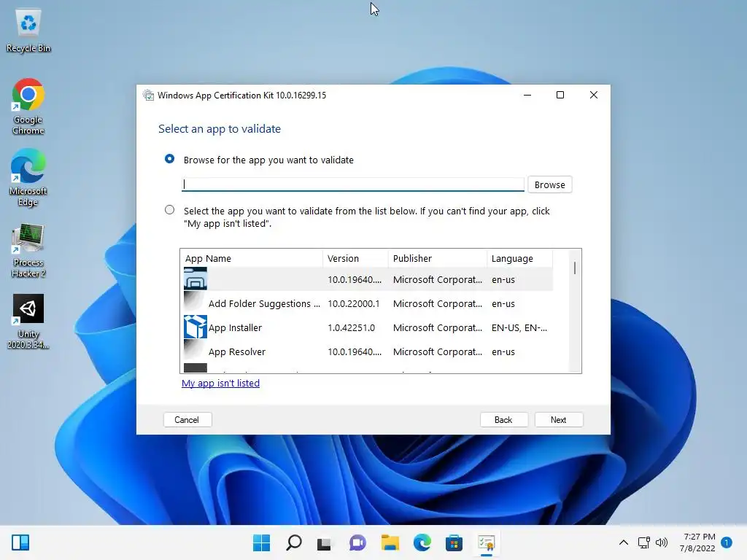The height and width of the screenshot is (560, 747).
Task: Click the App Installer package icon
Action: (196, 327)
